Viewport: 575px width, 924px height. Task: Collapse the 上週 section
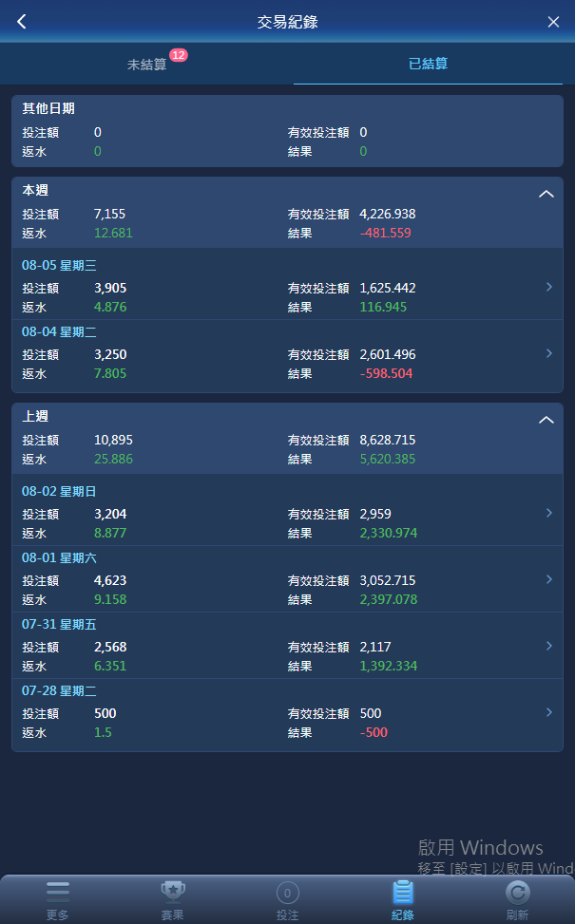coord(546,420)
